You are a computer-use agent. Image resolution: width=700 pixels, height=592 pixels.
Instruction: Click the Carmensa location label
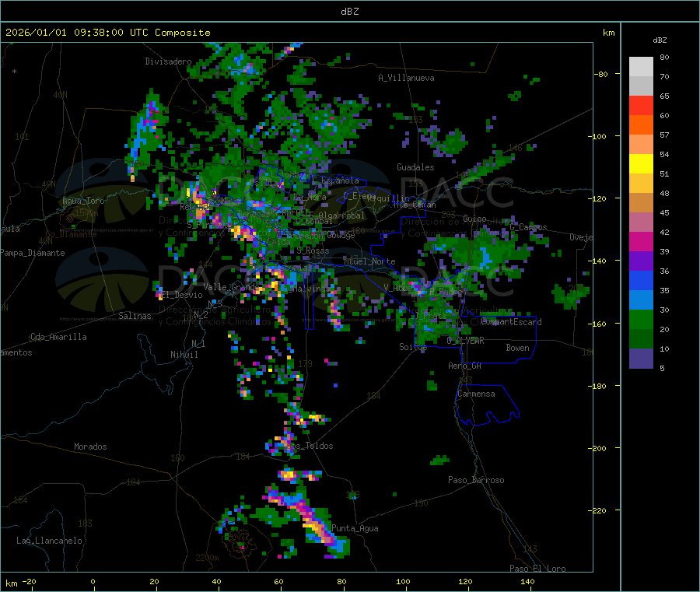476,394
